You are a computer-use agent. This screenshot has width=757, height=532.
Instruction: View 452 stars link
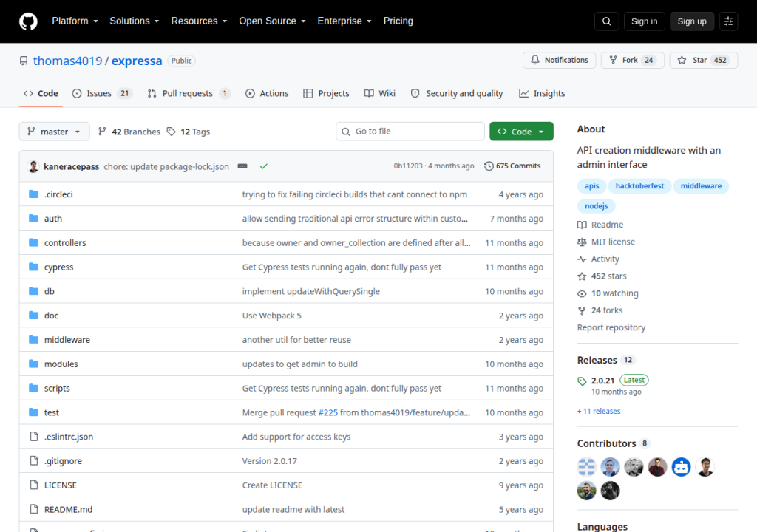[x=602, y=276]
